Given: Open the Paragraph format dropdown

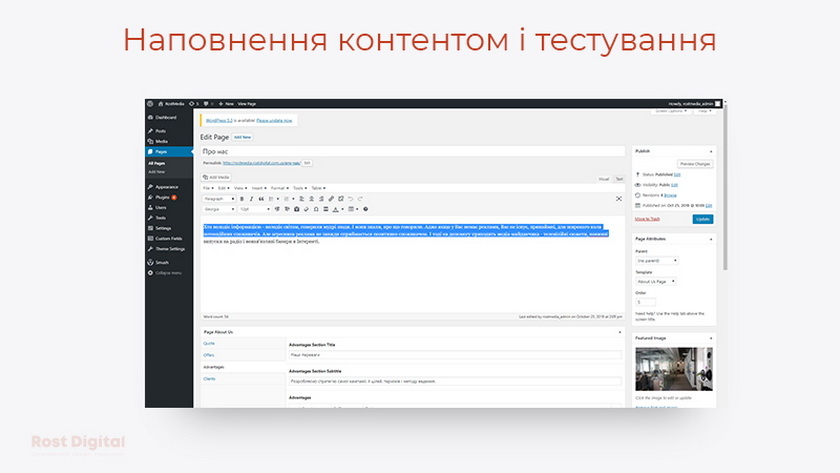Looking at the screenshot, I should click(218, 199).
